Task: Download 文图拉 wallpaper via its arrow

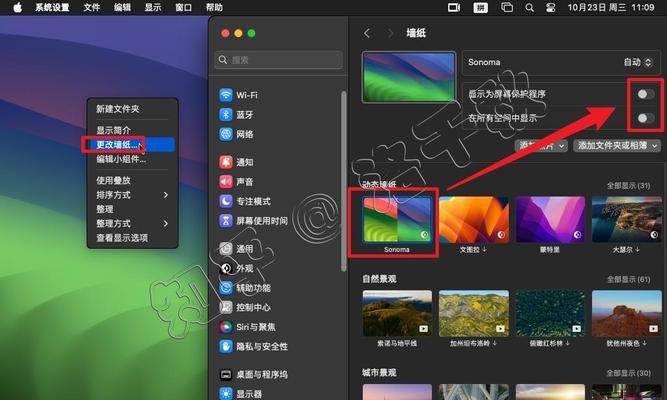Action: tap(485, 249)
